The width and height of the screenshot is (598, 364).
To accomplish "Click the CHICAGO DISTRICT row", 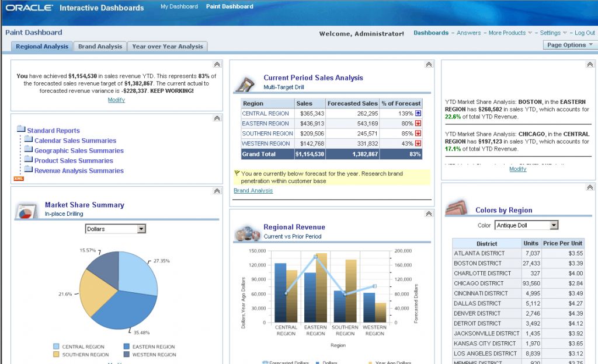I will pos(518,283).
